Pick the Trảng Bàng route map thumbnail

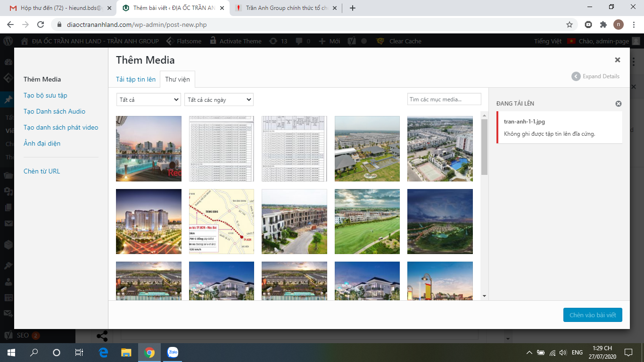point(222,222)
